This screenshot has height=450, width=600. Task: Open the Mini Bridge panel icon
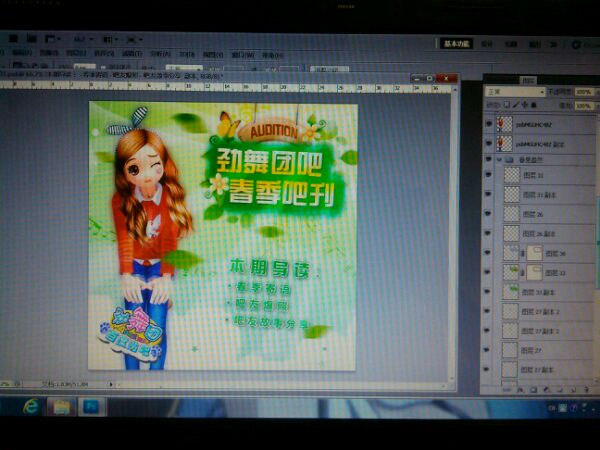(31, 38)
